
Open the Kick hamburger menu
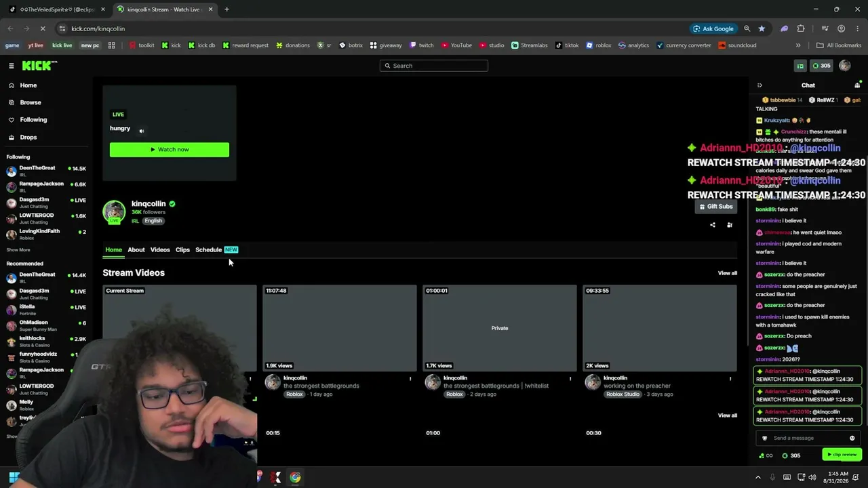pyautogui.click(x=12, y=66)
